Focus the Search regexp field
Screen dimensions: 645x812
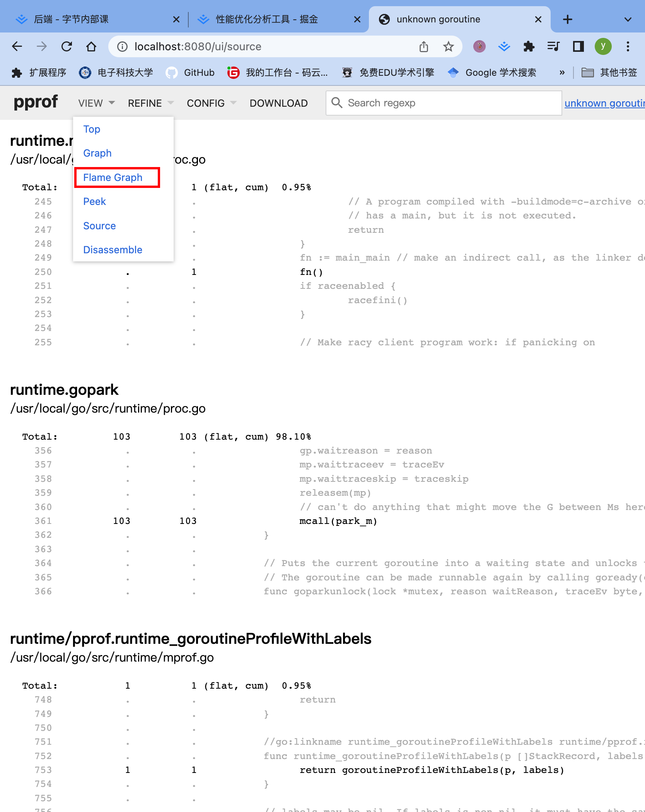pos(444,103)
